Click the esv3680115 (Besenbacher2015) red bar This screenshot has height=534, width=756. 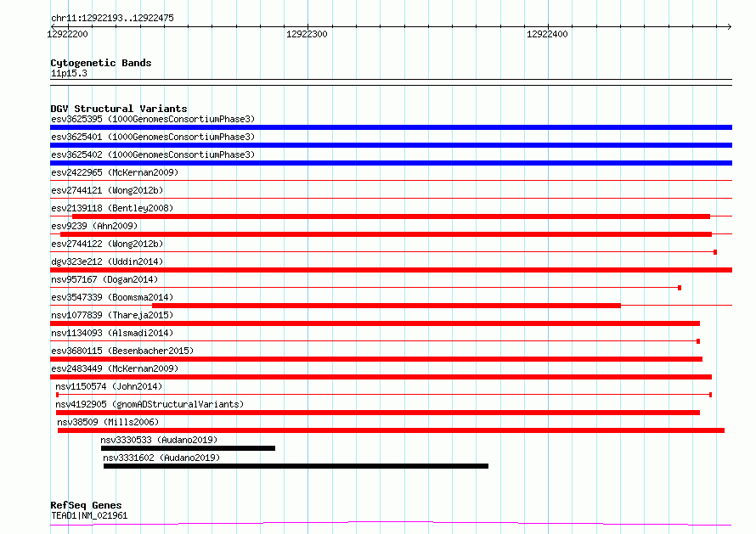(x=376, y=359)
